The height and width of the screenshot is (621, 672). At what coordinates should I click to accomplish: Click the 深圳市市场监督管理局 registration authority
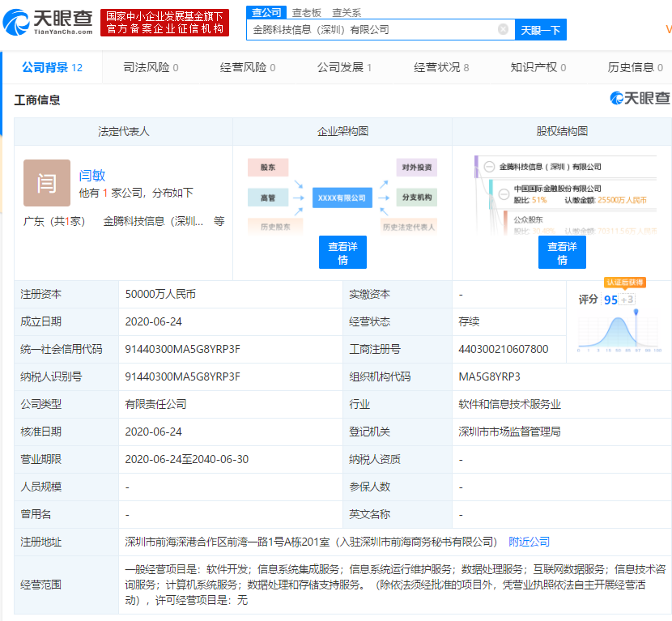(510, 432)
